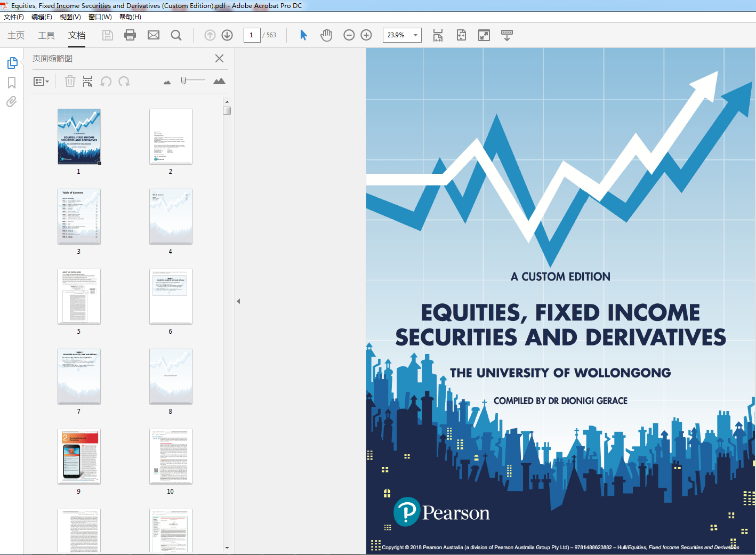Rotate pages counterclockwise
The width and height of the screenshot is (756, 555).
tap(106, 81)
